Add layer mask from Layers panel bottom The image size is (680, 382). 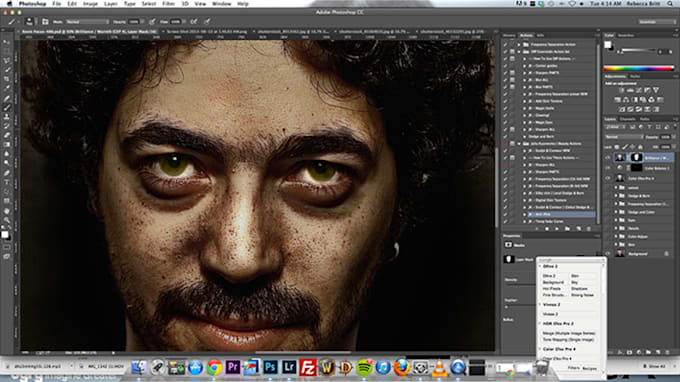click(x=629, y=353)
